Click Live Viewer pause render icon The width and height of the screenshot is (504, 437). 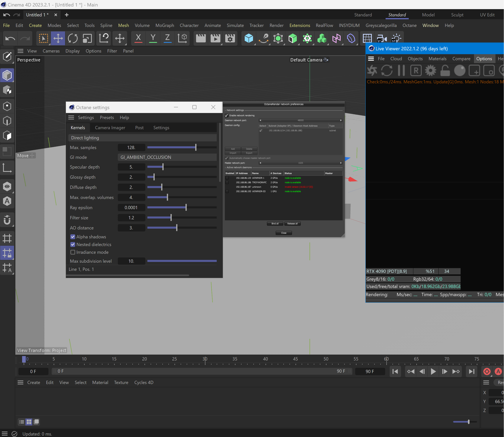point(401,71)
